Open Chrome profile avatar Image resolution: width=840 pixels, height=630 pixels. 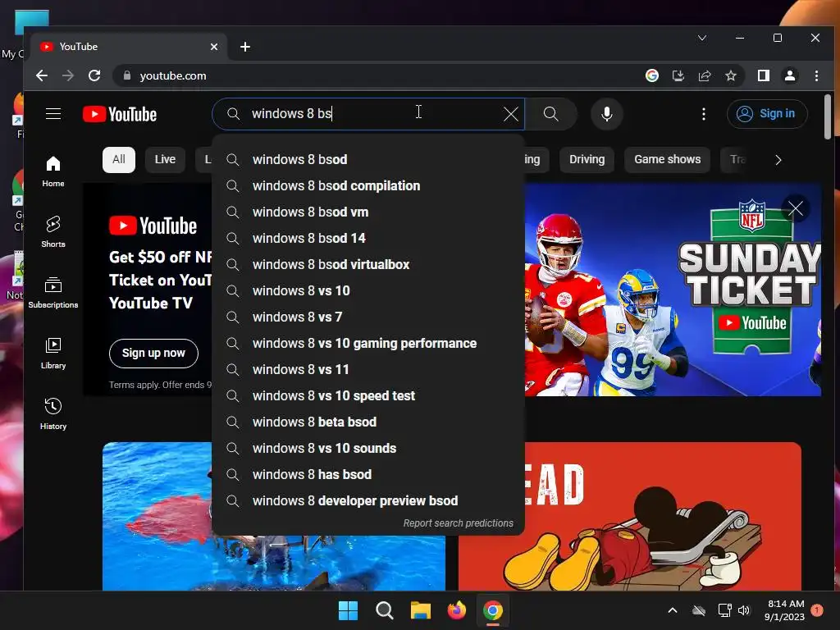click(790, 75)
